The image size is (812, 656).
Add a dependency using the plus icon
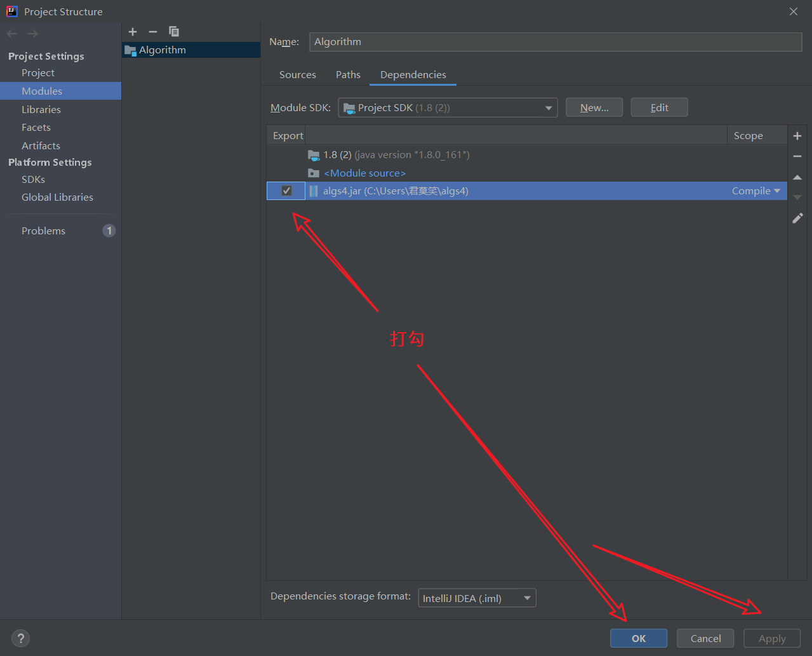pos(797,136)
